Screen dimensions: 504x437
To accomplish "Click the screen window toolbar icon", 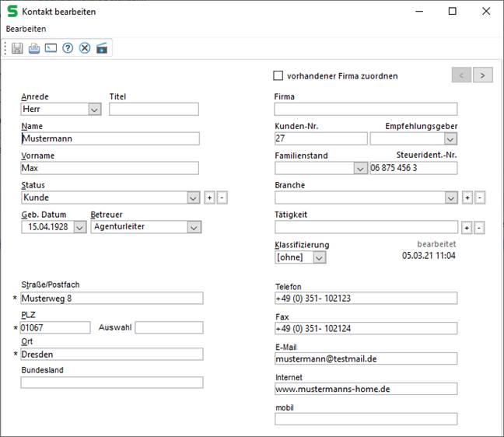I will coord(51,48).
